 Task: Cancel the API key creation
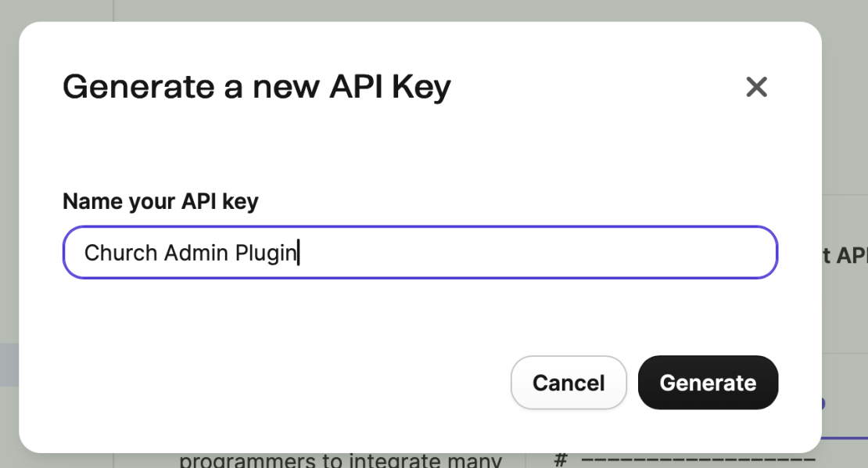[x=569, y=383]
